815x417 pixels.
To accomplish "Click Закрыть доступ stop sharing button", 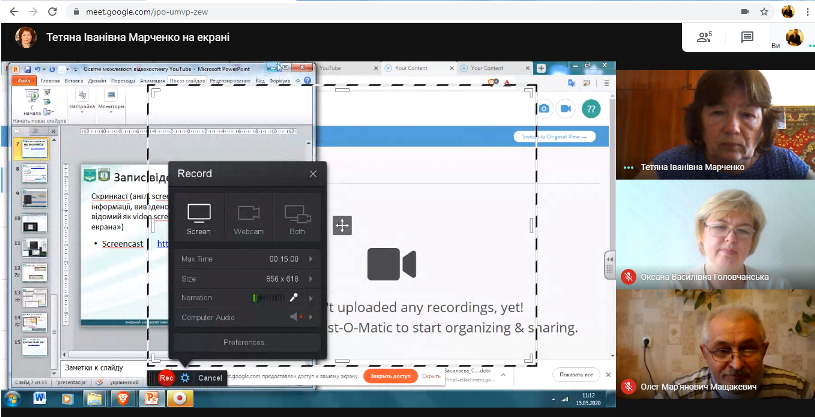I will coord(390,375).
